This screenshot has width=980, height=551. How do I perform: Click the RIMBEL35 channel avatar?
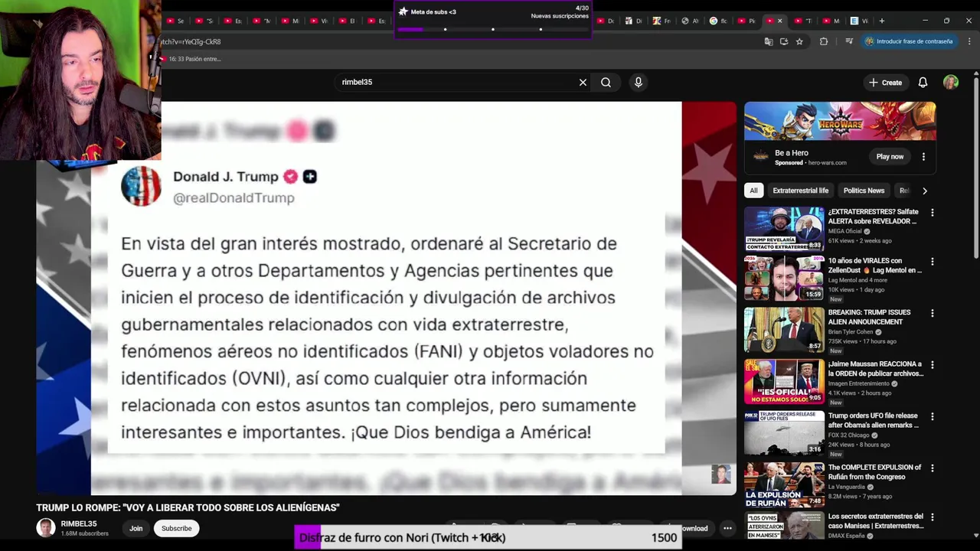(46, 528)
